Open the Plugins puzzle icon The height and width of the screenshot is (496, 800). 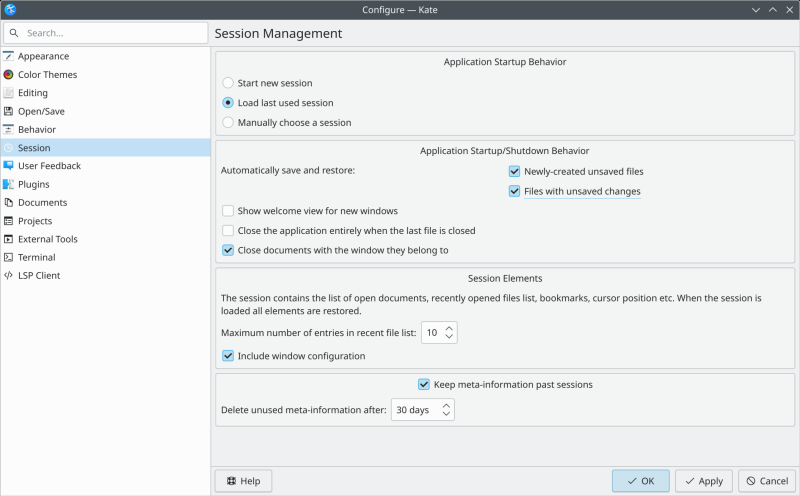(9, 184)
